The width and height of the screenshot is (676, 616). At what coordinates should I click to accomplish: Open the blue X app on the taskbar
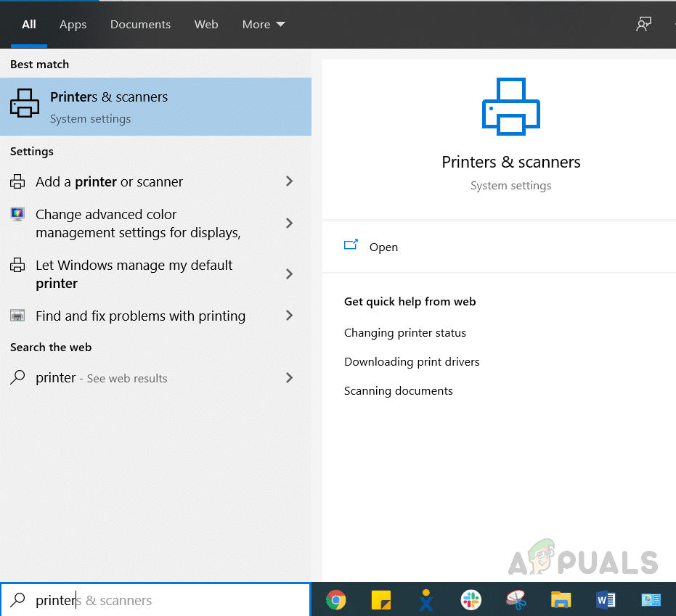point(426,600)
